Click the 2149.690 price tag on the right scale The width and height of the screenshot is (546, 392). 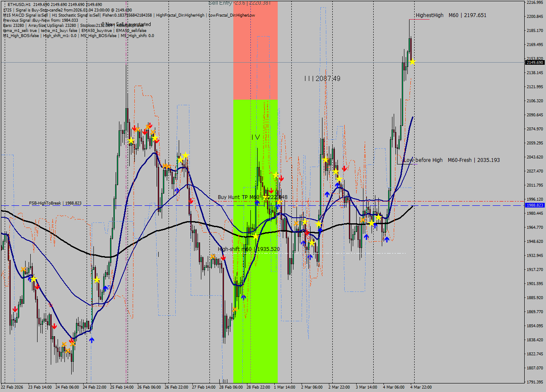click(534, 62)
